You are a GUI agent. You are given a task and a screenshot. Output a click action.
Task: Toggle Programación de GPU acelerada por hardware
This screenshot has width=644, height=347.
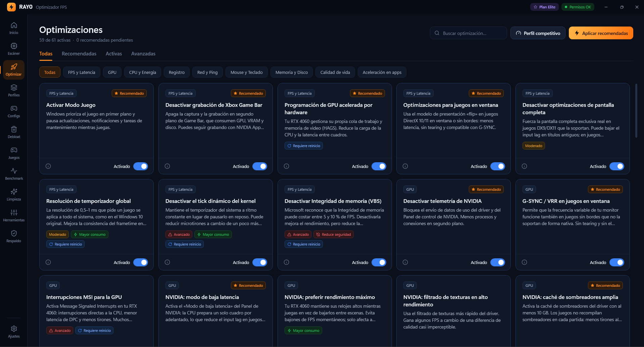[x=379, y=166]
